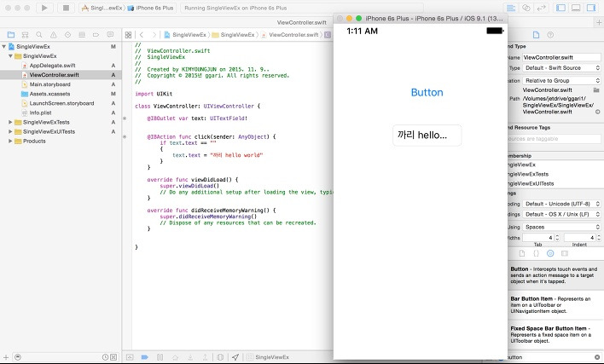
Task: Open the Line Endings dropdown
Action: click(561, 214)
